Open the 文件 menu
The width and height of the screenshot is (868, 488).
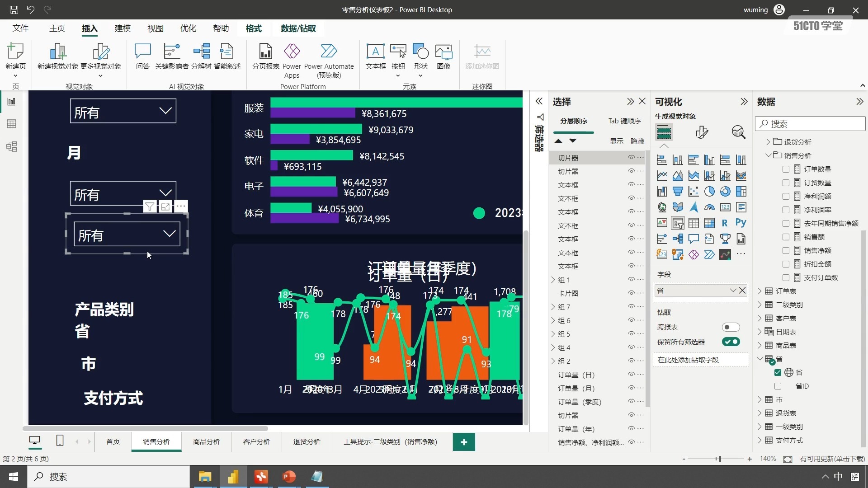(x=20, y=28)
